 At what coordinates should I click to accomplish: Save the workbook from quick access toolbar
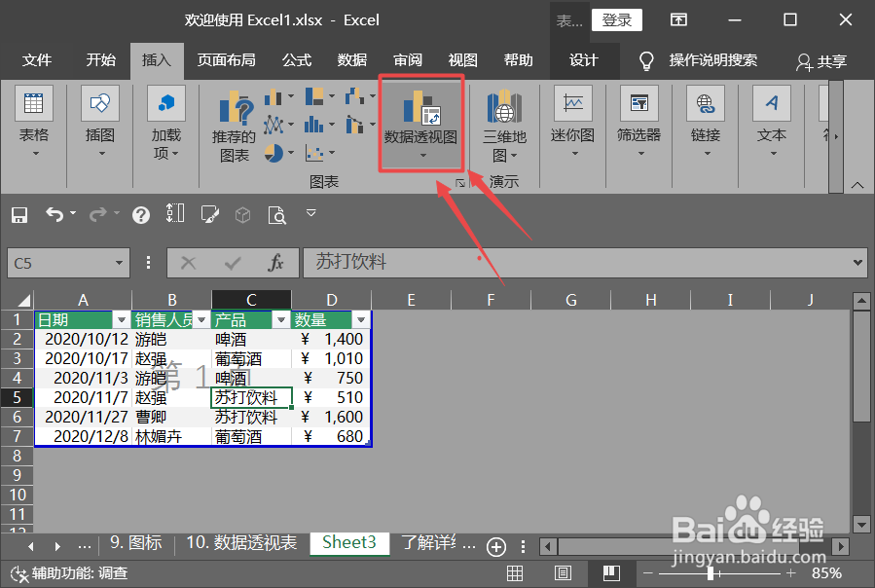[x=19, y=215]
